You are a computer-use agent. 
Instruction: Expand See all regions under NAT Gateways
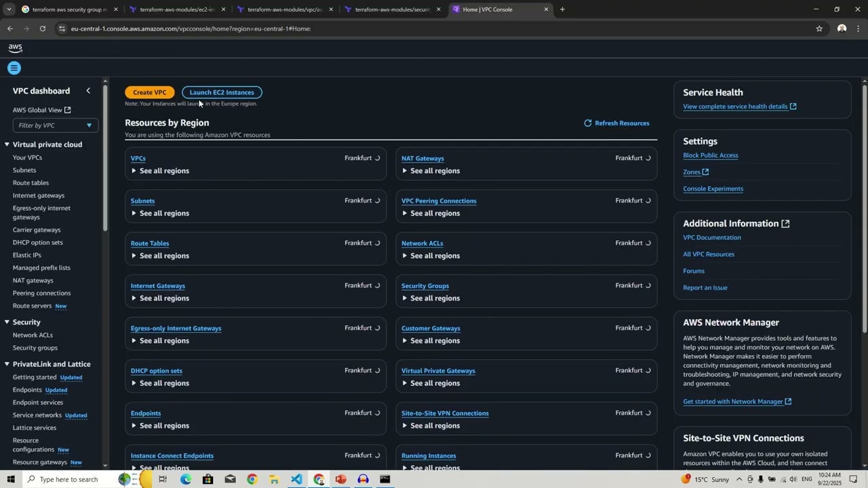click(431, 171)
